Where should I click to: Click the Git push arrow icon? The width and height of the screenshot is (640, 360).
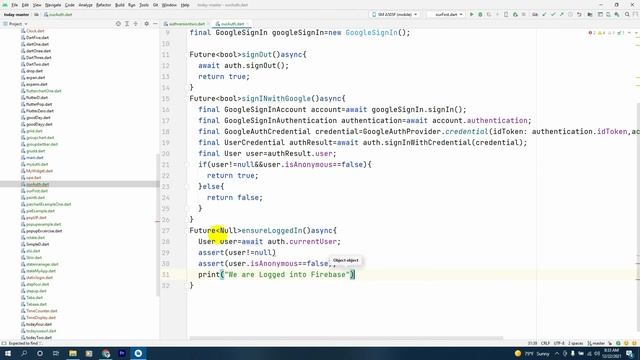pyautogui.click(x=562, y=14)
